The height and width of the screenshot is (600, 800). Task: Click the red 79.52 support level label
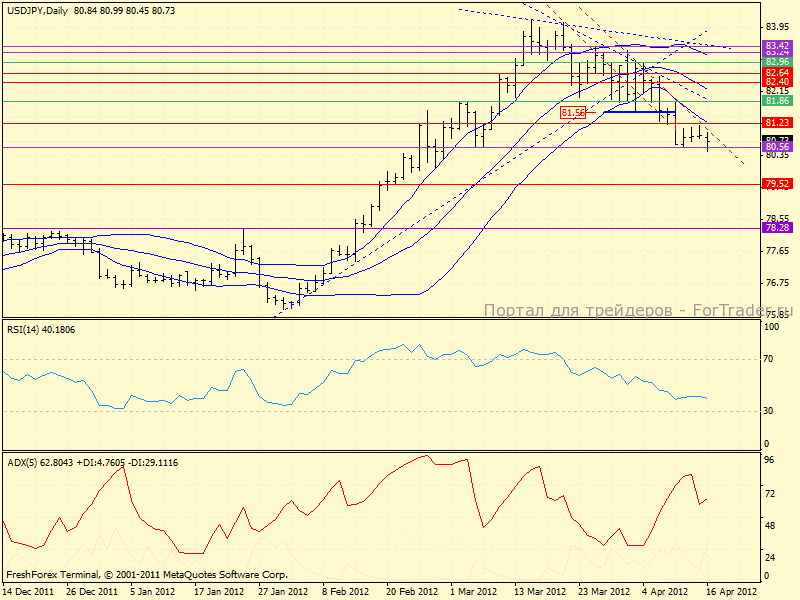click(x=777, y=184)
